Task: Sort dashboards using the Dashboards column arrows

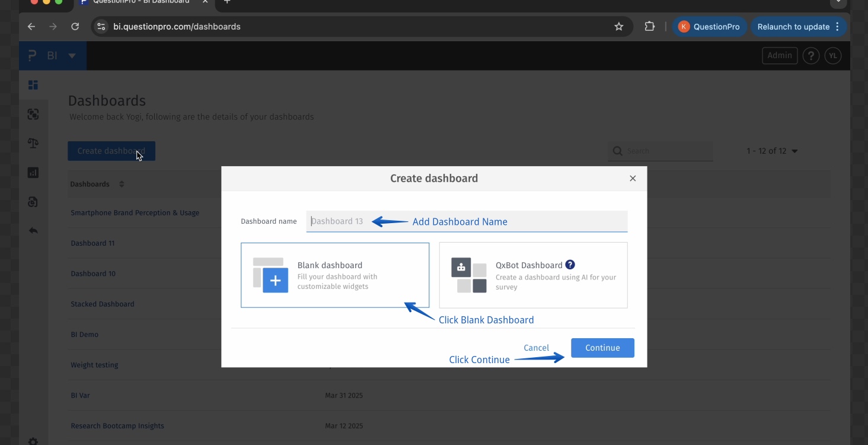Action: point(121,184)
